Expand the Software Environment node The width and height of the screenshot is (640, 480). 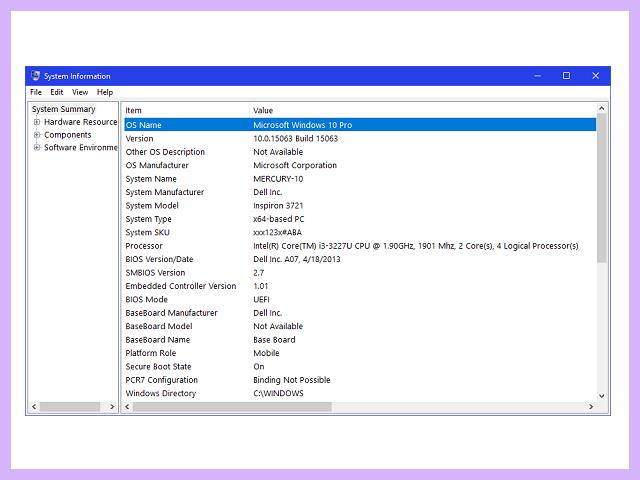tap(37, 147)
